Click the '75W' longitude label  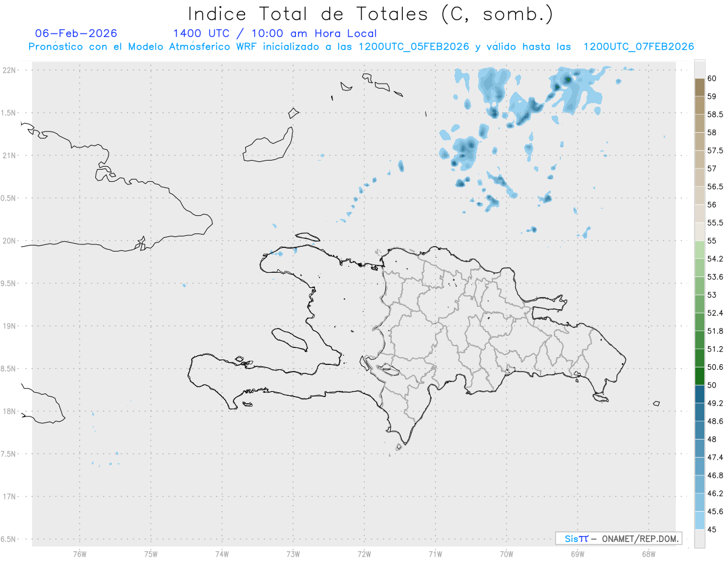pos(151,554)
